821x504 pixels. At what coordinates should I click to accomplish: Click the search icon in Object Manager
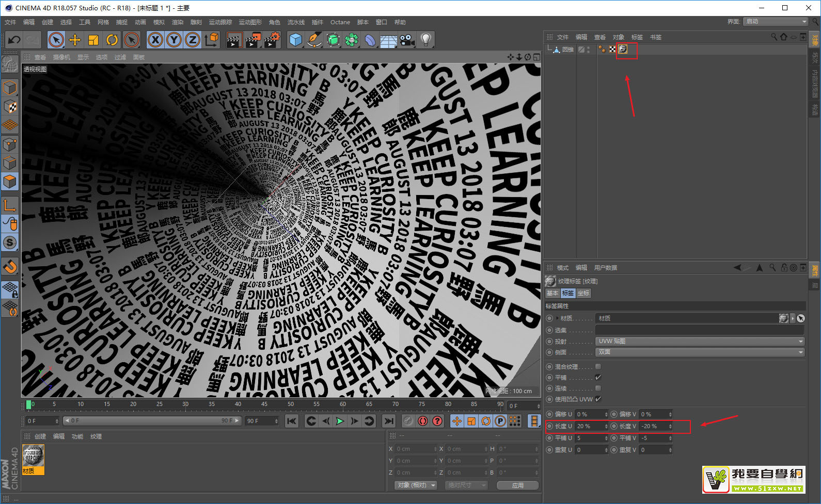point(773,37)
